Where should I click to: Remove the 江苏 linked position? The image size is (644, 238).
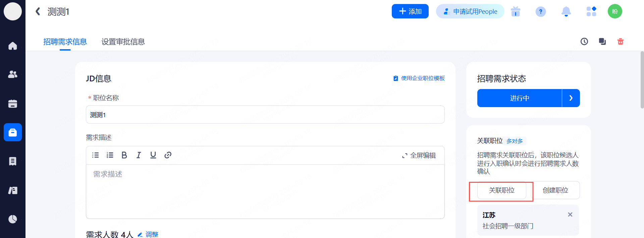point(570,215)
